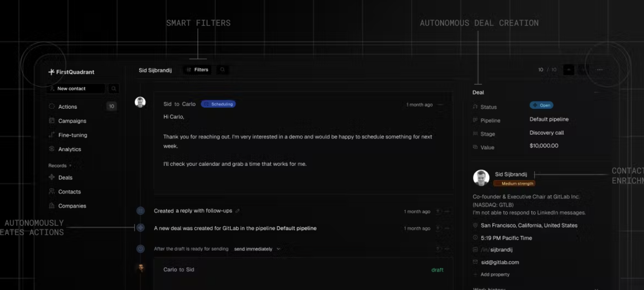Open the Filters button

click(x=197, y=70)
